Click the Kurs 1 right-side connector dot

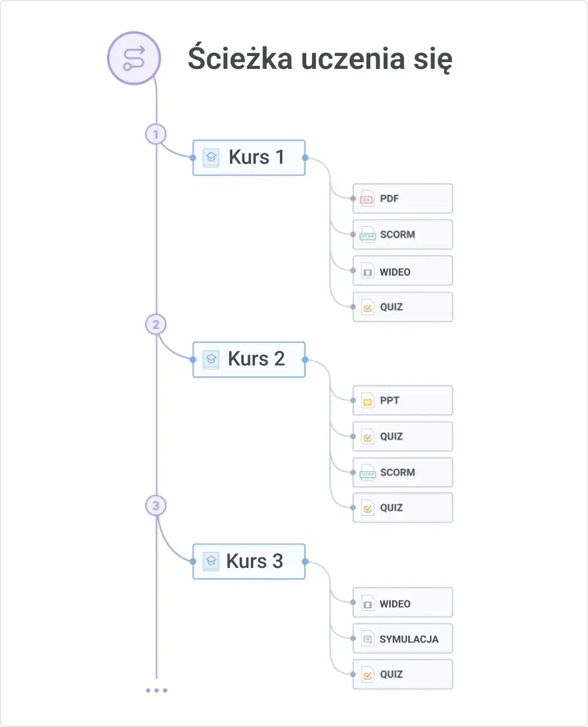[305, 158]
